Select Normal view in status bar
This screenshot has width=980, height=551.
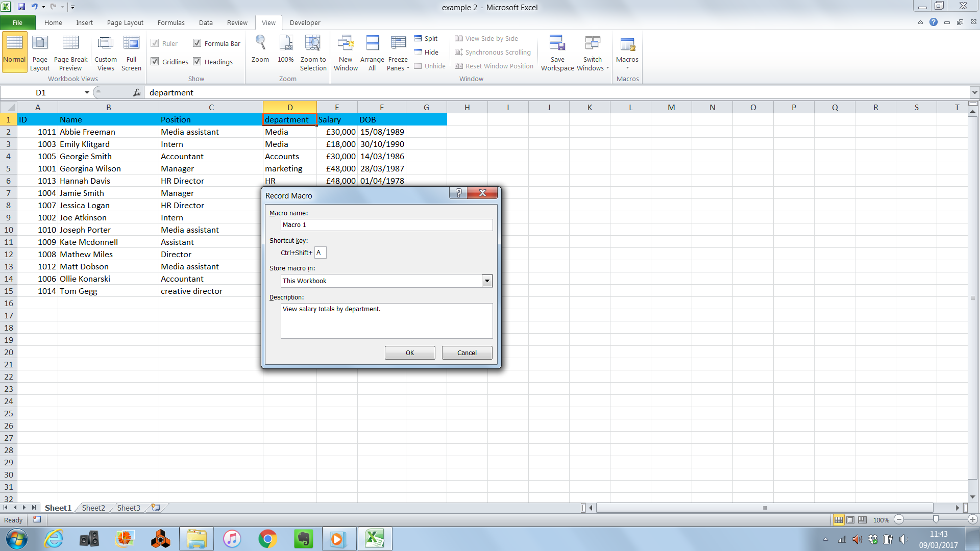839,520
